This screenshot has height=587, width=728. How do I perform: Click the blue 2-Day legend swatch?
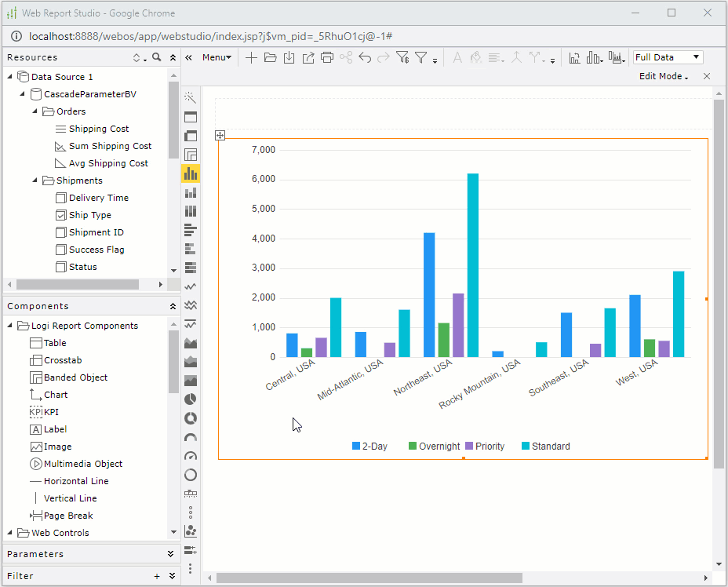pos(356,446)
